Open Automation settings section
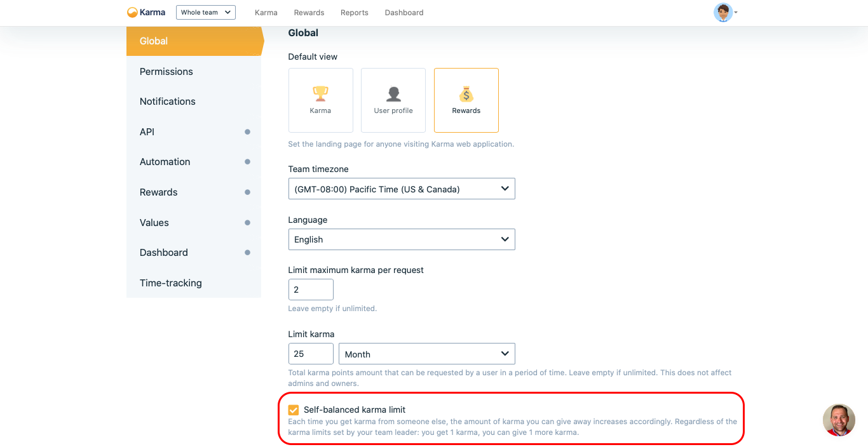 click(x=194, y=162)
